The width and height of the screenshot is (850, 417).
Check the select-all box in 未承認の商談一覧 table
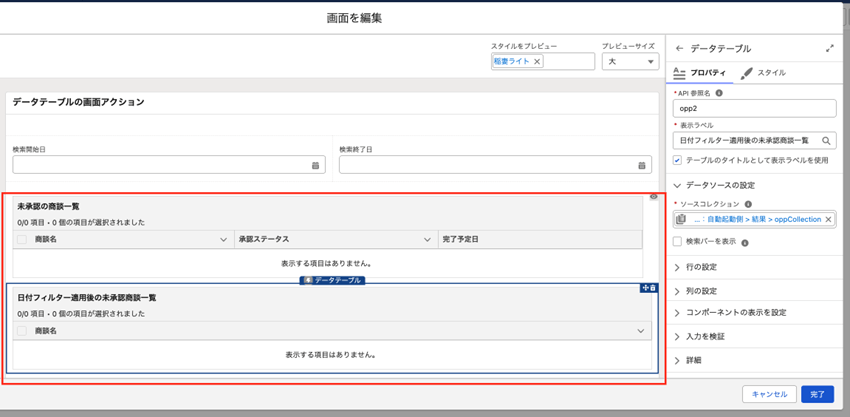click(22, 240)
